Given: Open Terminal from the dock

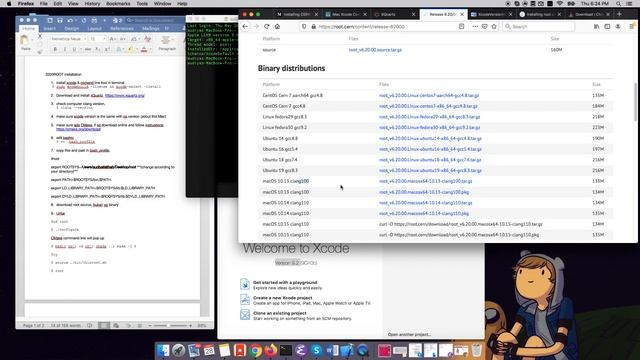Looking at the screenshot, I should coord(286,350).
